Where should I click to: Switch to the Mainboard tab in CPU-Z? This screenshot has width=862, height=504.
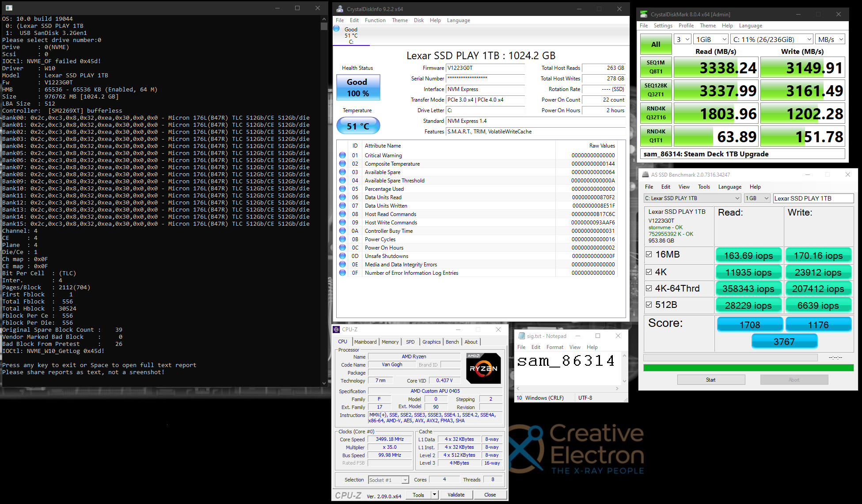[365, 342]
